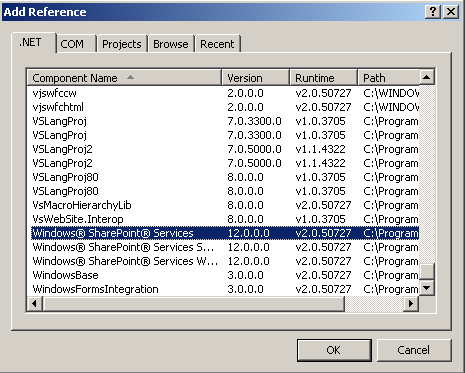Viewport: 465px width, 373px height.
Task: Click OK to add reference
Action: click(334, 350)
